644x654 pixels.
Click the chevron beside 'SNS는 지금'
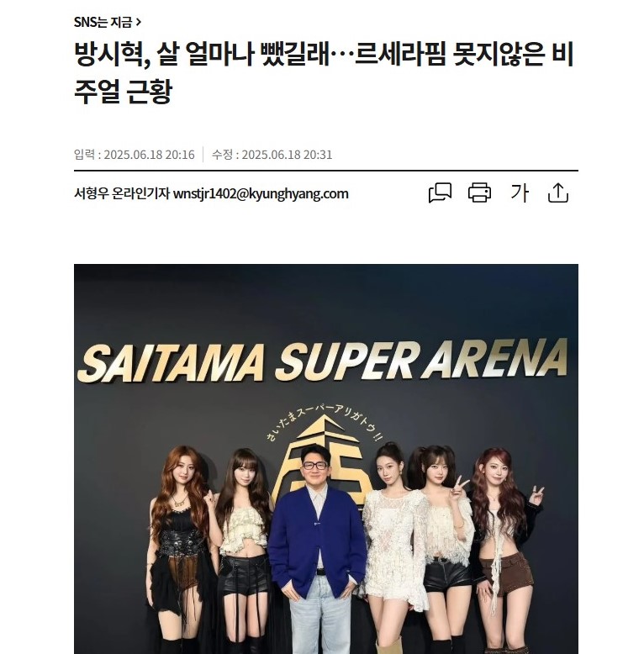point(139,22)
